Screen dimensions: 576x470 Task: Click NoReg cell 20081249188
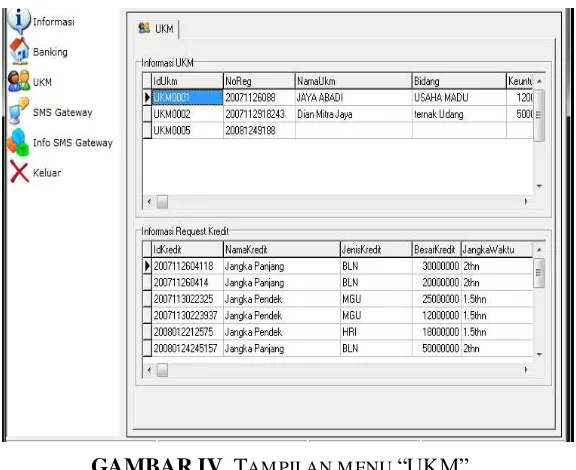click(259, 130)
